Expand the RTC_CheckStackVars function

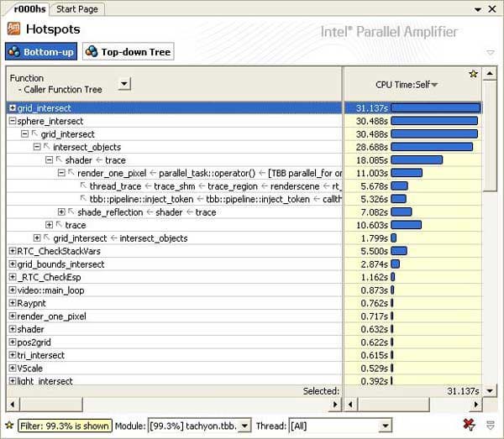pos(13,251)
